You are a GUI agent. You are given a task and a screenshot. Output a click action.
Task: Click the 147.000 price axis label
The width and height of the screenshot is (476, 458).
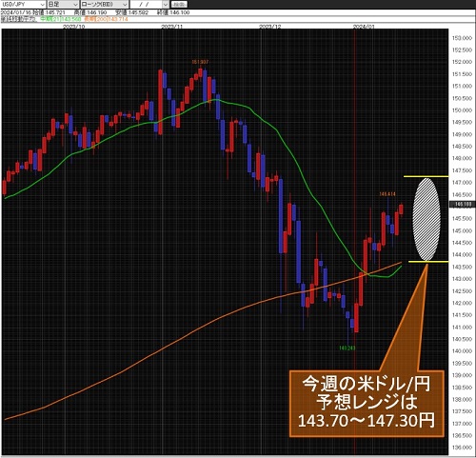462,183
